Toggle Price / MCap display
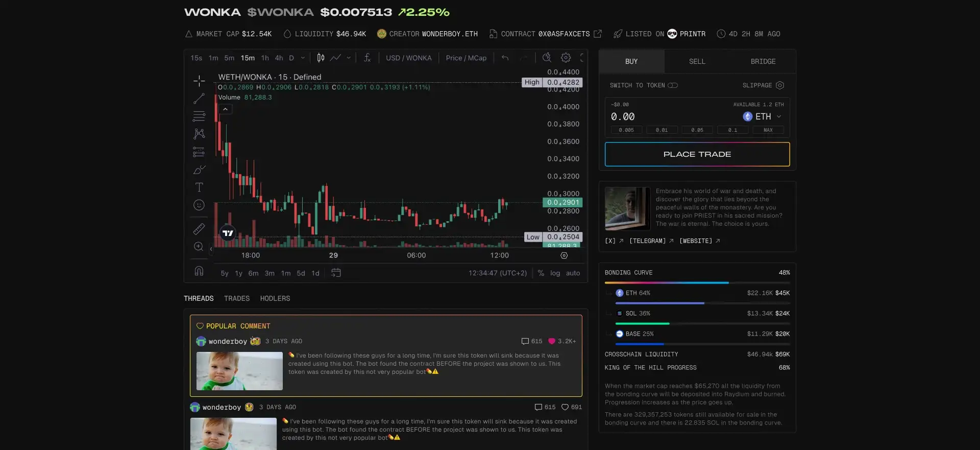Screen dimensions: 980x450 click(466, 58)
